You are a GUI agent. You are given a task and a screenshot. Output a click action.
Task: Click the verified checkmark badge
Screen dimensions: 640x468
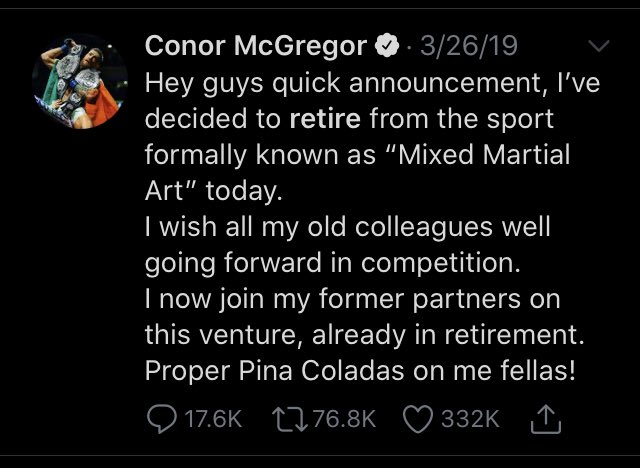(385, 47)
